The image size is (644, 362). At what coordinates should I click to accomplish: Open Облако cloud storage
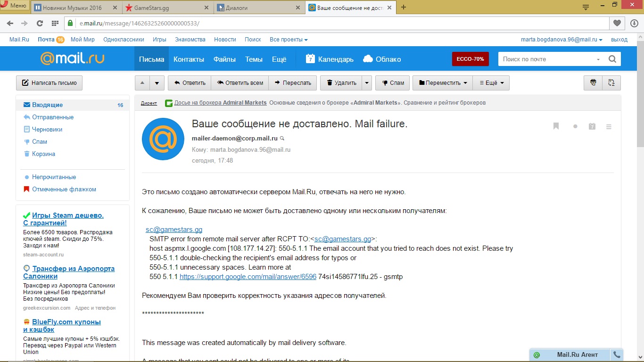pyautogui.click(x=382, y=59)
